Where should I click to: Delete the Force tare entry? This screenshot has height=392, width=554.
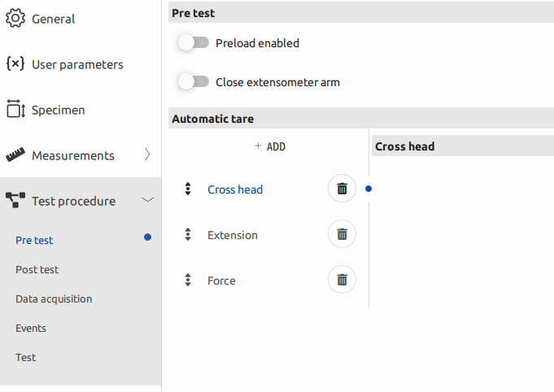click(342, 280)
